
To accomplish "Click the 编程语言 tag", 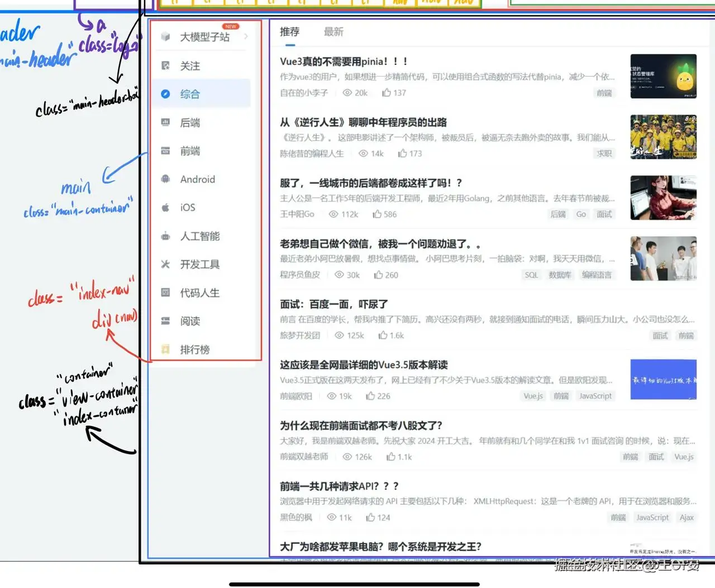I will point(597,275).
